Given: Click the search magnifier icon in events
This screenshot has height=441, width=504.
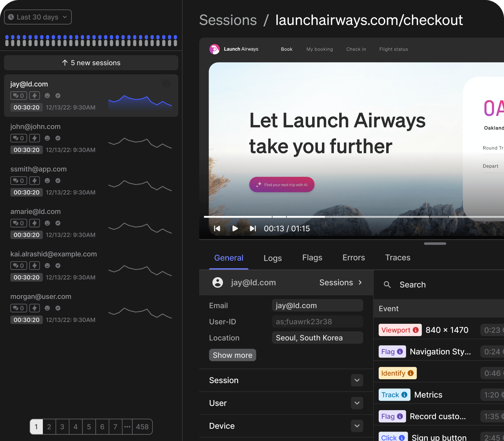Looking at the screenshot, I should [387, 285].
